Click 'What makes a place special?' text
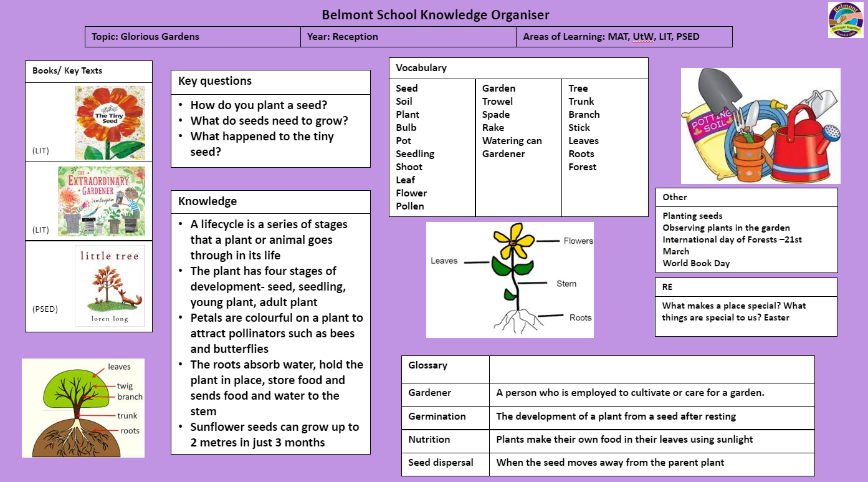Screen dimensions: 868x482 (723, 306)
